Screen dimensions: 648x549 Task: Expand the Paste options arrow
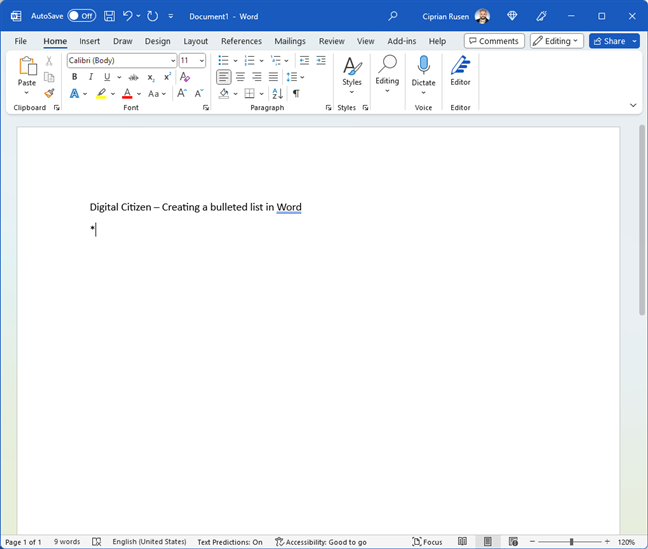click(27, 93)
